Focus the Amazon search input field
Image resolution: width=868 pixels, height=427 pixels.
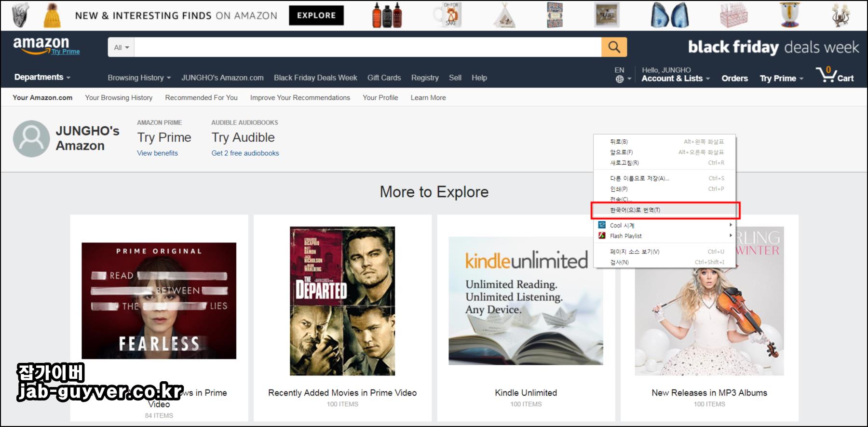tap(367, 47)
